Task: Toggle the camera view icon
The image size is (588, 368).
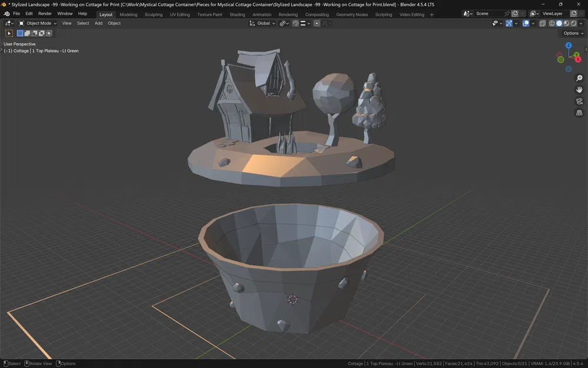Action: coord(579,101)
